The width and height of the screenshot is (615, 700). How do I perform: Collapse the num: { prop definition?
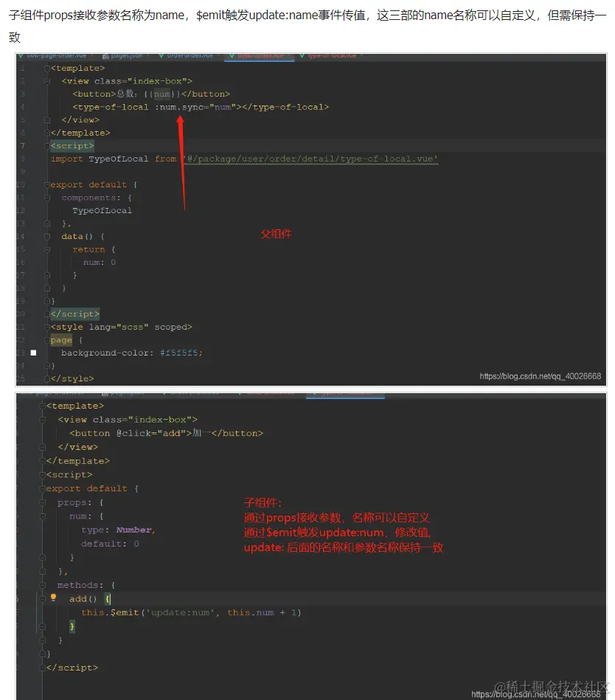tap(43, 516)
